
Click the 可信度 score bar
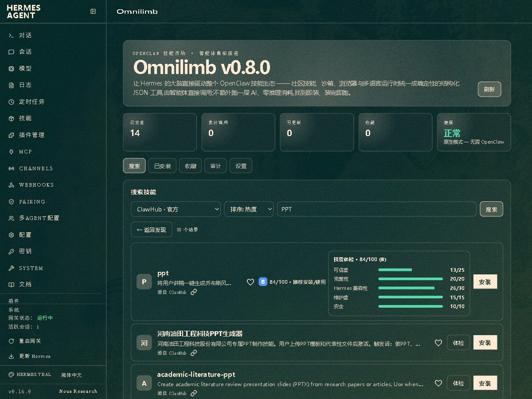411,270
